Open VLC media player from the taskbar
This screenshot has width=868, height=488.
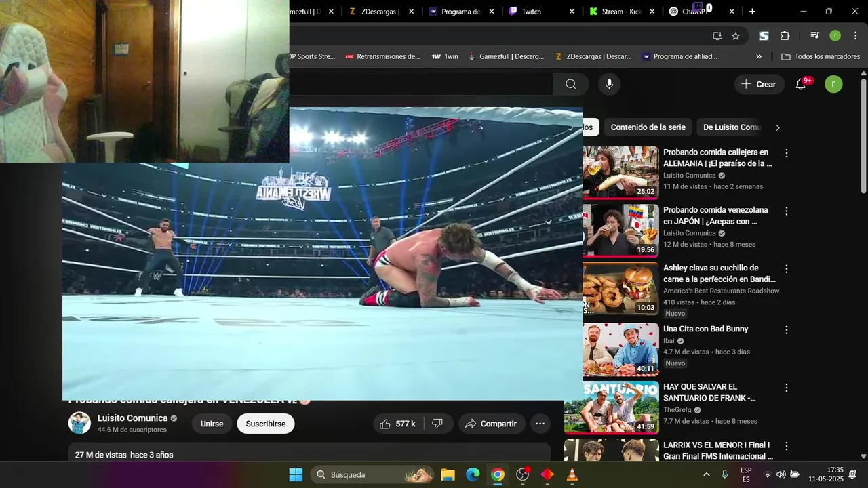click(572, 474)
